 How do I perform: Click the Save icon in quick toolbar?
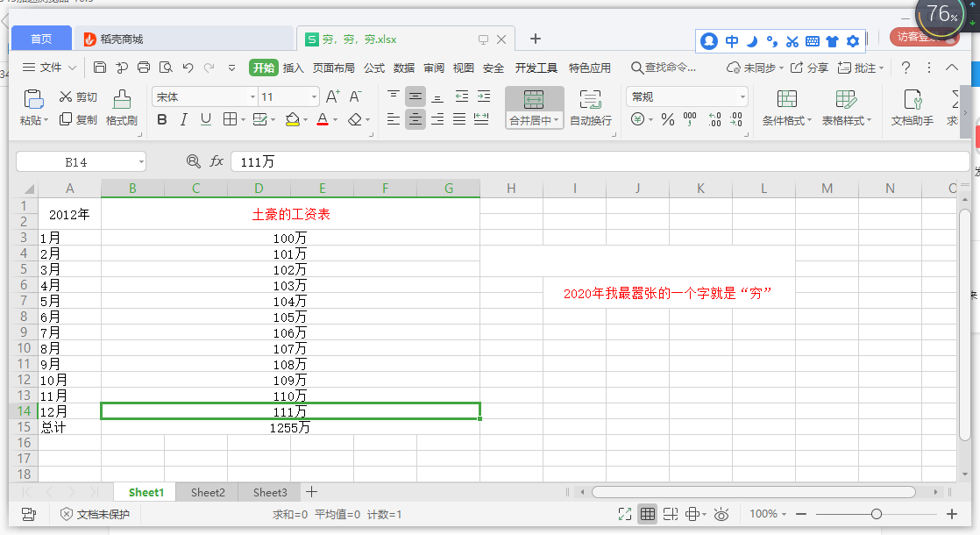click(x=99, y=68)
